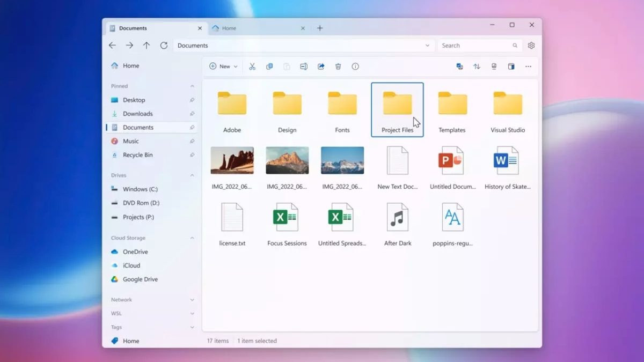Refresh the current folder
Viewport: 644px width, 362px height.
coord(164,46)
